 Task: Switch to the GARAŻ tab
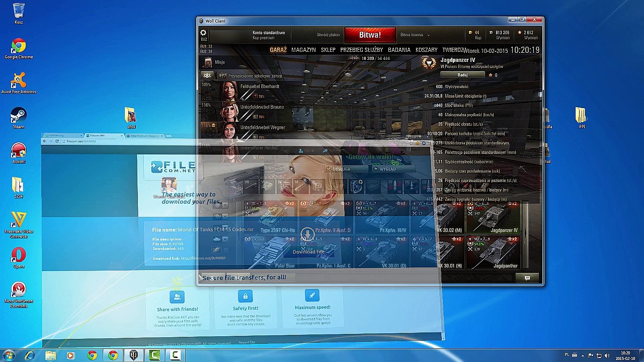tap(278, 50)
